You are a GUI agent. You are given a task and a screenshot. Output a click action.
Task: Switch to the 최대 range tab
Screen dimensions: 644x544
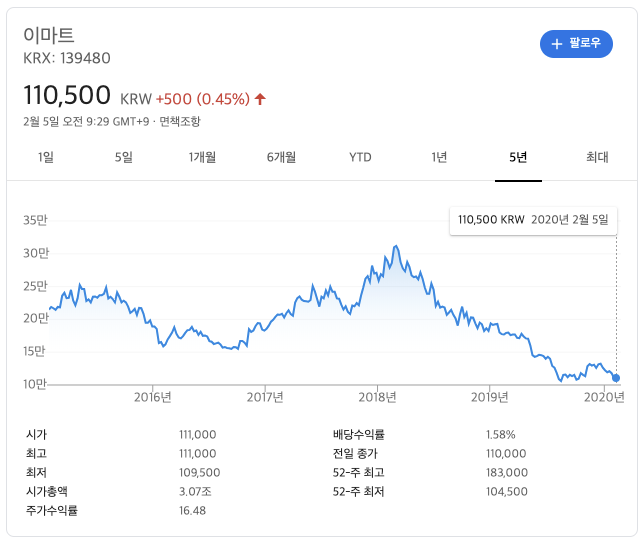[597, 157]
